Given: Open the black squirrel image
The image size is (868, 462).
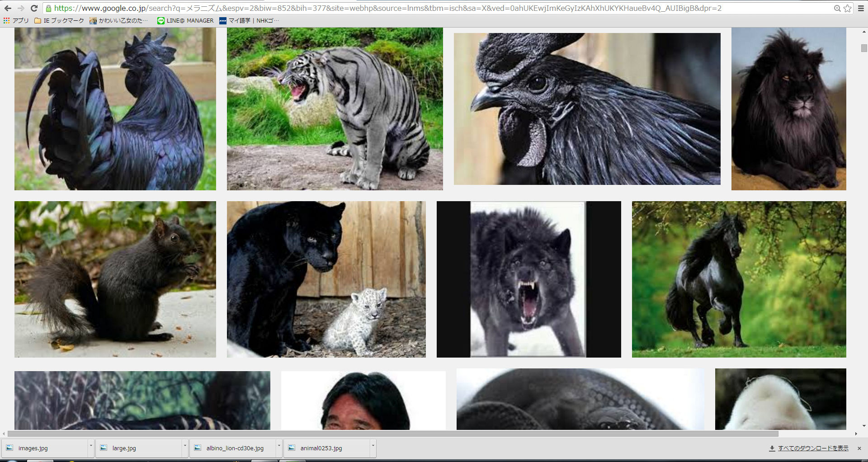Looking at the screenshot, I should pos(115,279).
